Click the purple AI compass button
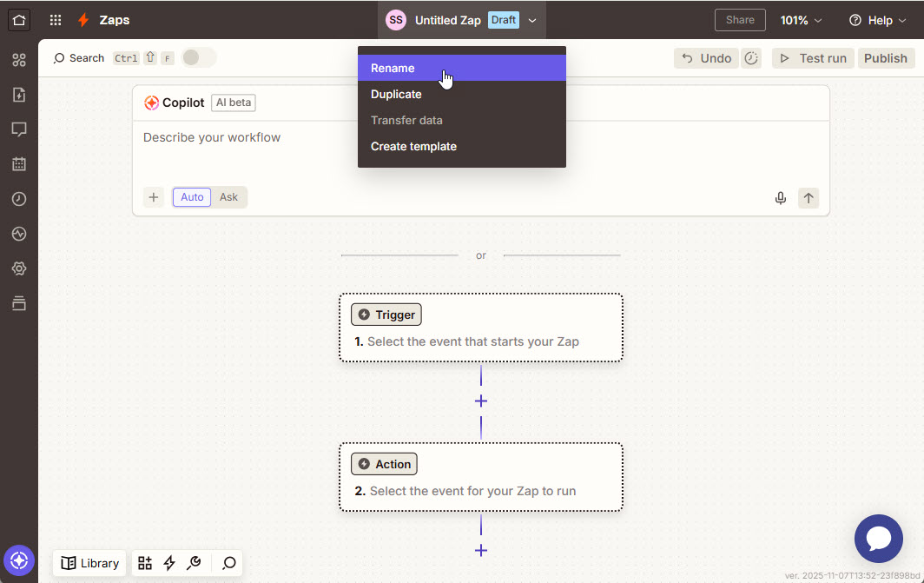This screenshot has height=583, width=924. 19,560
